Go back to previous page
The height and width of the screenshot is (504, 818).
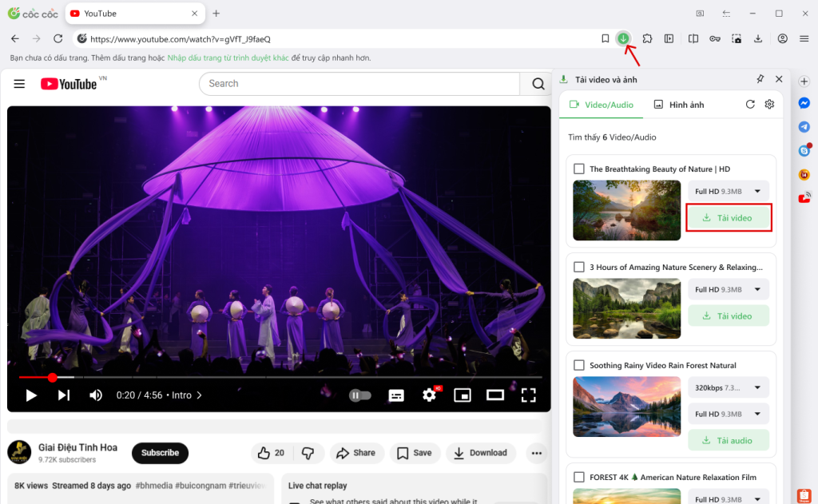tap(15, 38)
